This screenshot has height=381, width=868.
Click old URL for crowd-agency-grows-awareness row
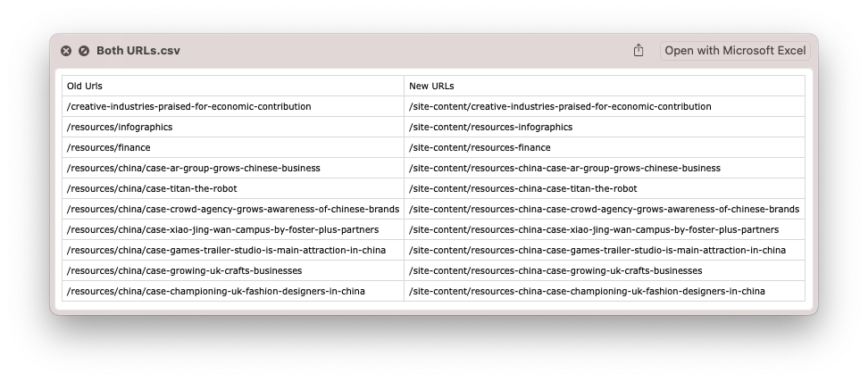[233, 209]
